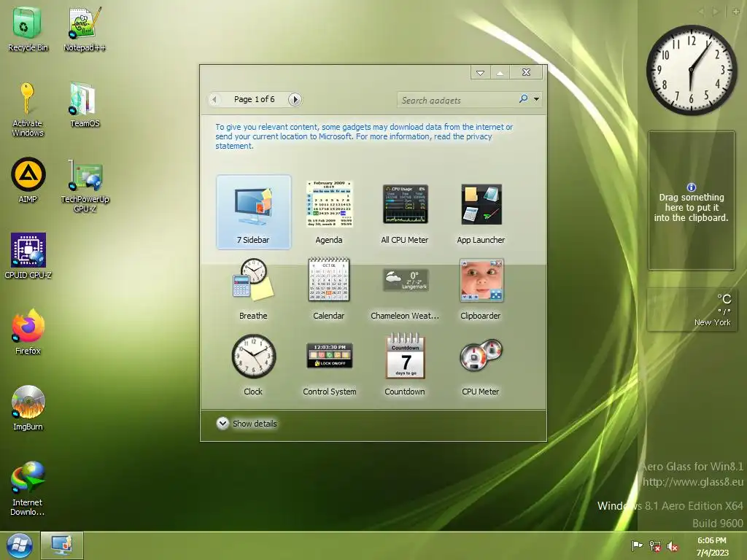Viewport: 747px width, 560px height.
Task: Open the search options dropdown arrow
Action: [x=536, y=99]
